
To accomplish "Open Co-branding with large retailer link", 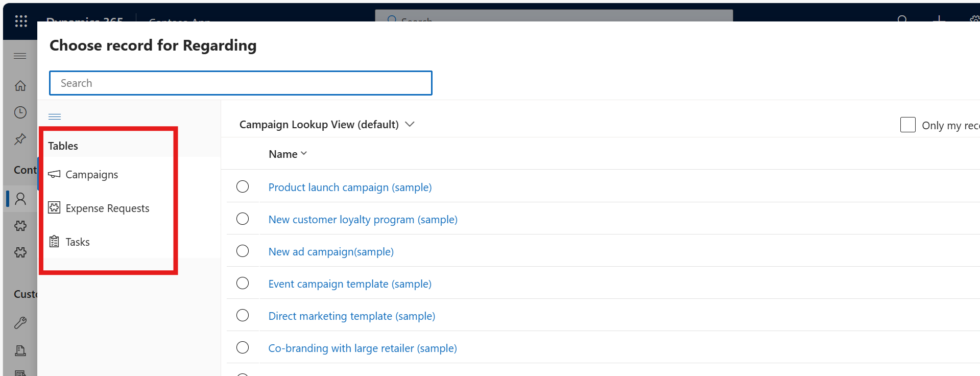I will pos(363,348).
